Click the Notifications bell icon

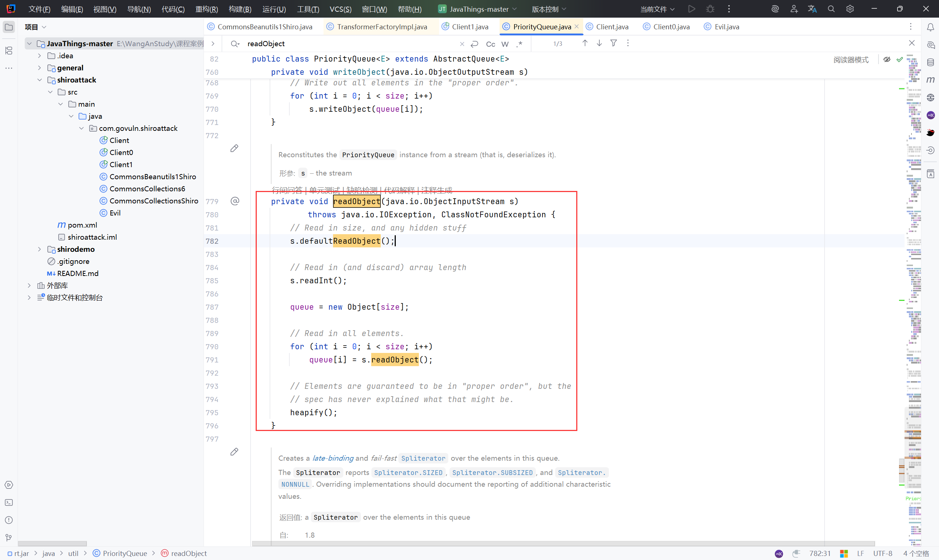coord(930,27)
